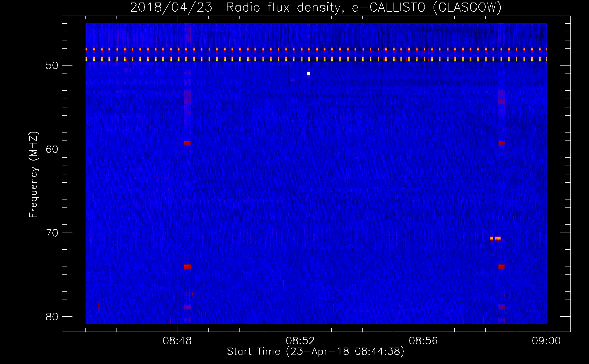Click the 09:00 time tick label

[x=546, y=341]
